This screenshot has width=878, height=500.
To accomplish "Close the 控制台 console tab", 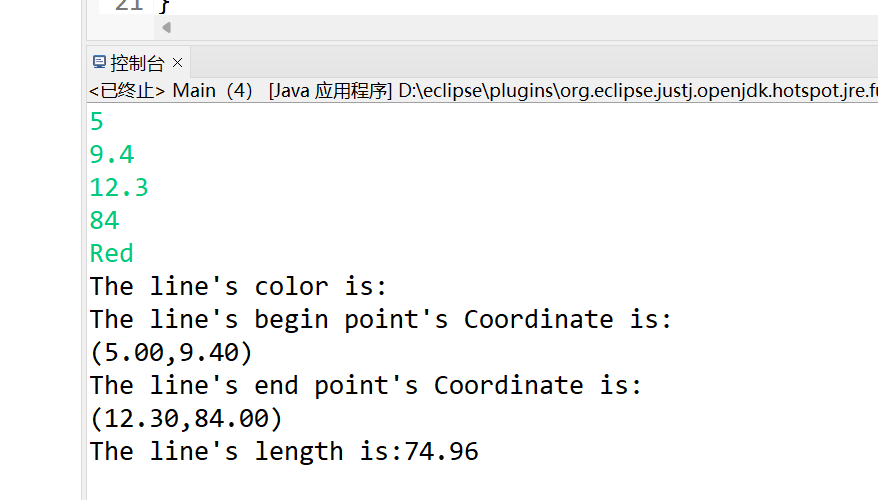I will point(178,63).
